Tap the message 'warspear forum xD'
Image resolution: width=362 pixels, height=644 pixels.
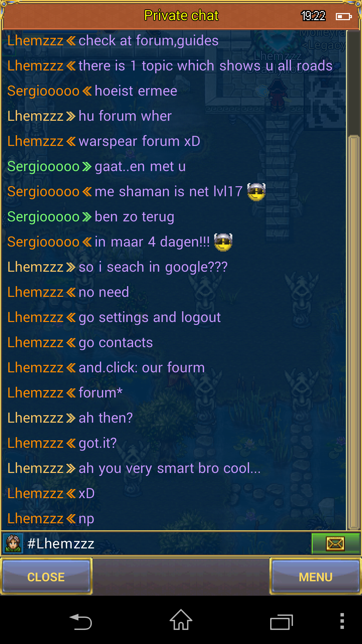point(139,142)
